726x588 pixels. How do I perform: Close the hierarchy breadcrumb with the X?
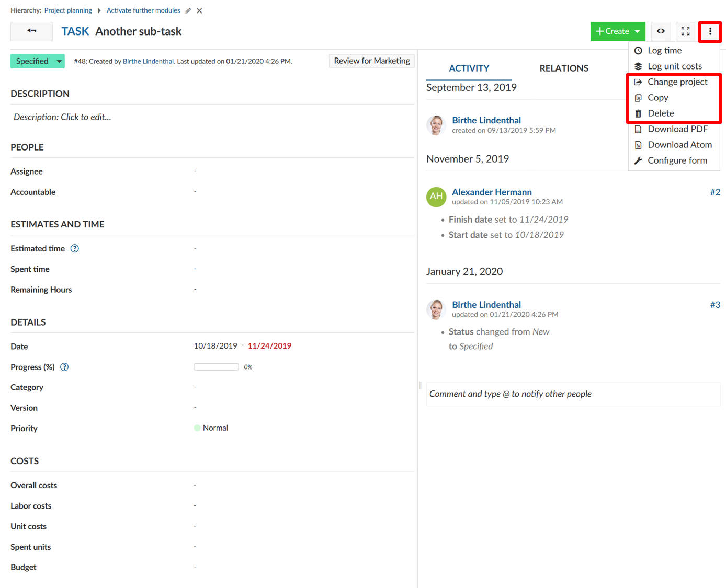tap(199, 10)
